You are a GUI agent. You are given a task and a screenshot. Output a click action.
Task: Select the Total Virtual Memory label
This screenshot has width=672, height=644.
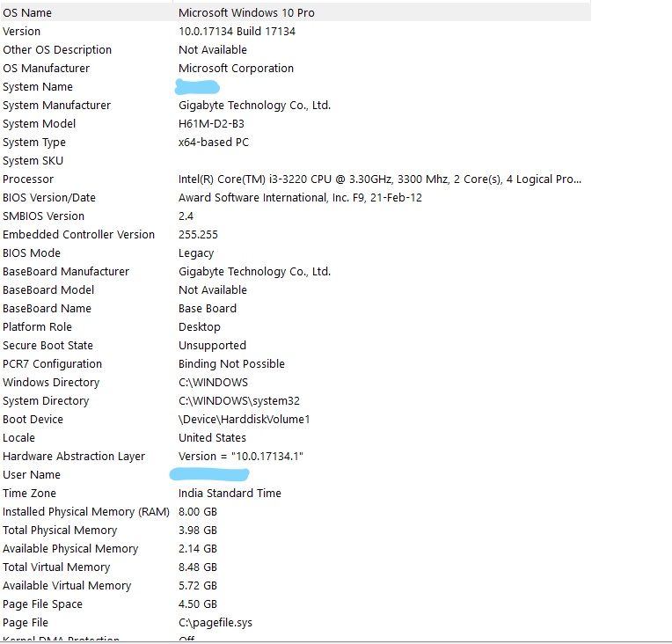pyautogui.click(x=56, y=567)
